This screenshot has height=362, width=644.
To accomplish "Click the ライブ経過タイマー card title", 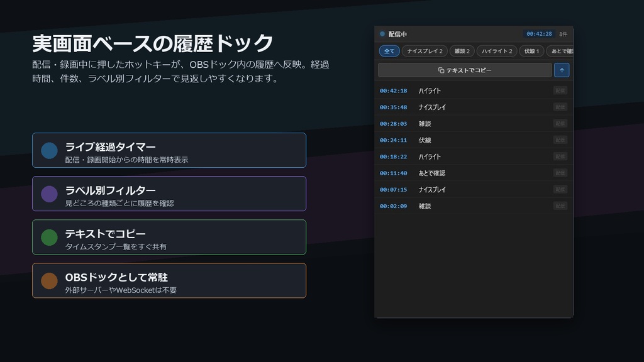I will click(x=111, y=147).
